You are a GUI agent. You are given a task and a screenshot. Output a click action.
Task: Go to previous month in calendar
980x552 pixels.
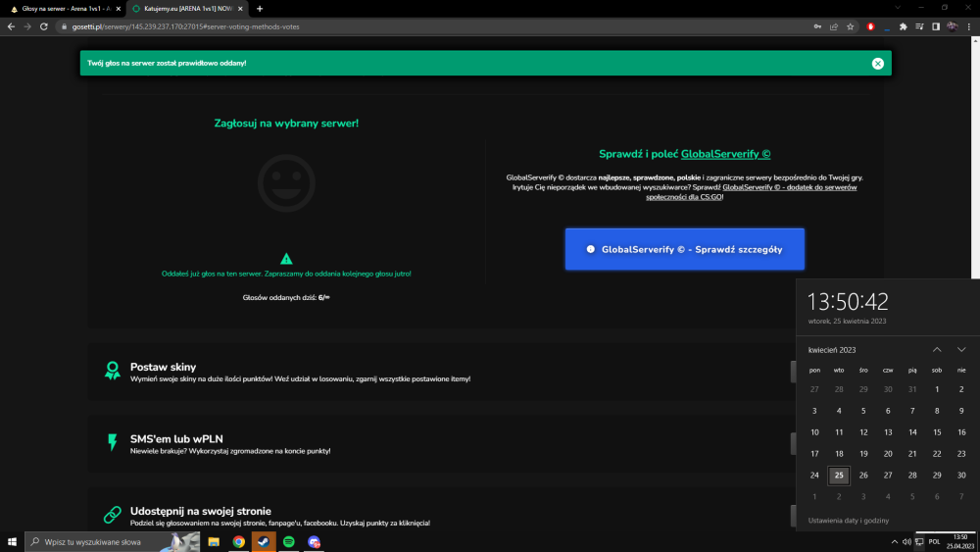tap(937, 349)
